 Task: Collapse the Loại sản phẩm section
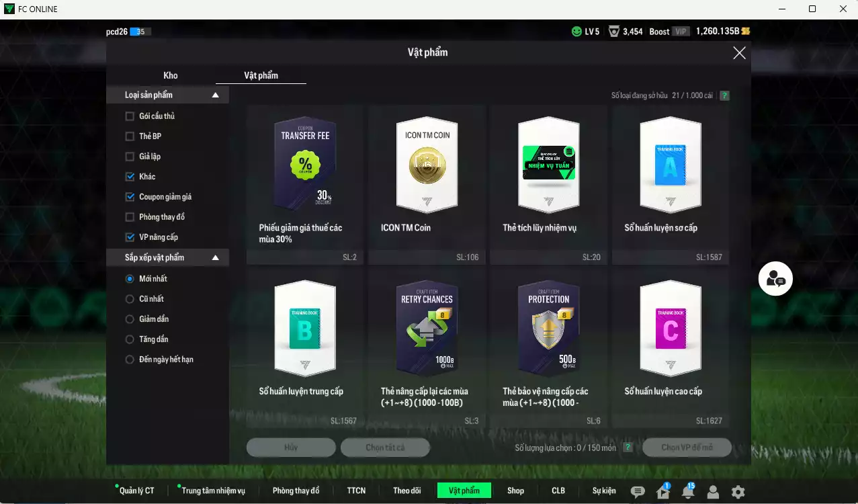(215, 95)
